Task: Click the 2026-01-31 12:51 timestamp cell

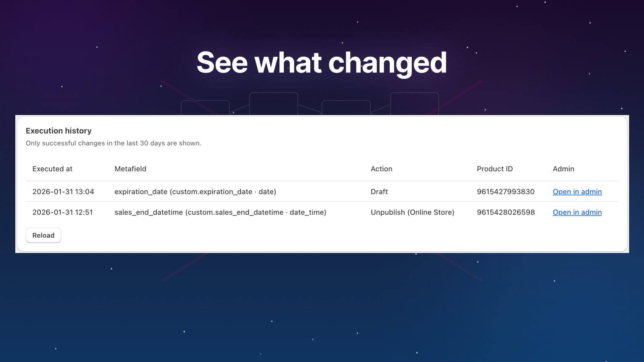Action: (x=62, y=212)
